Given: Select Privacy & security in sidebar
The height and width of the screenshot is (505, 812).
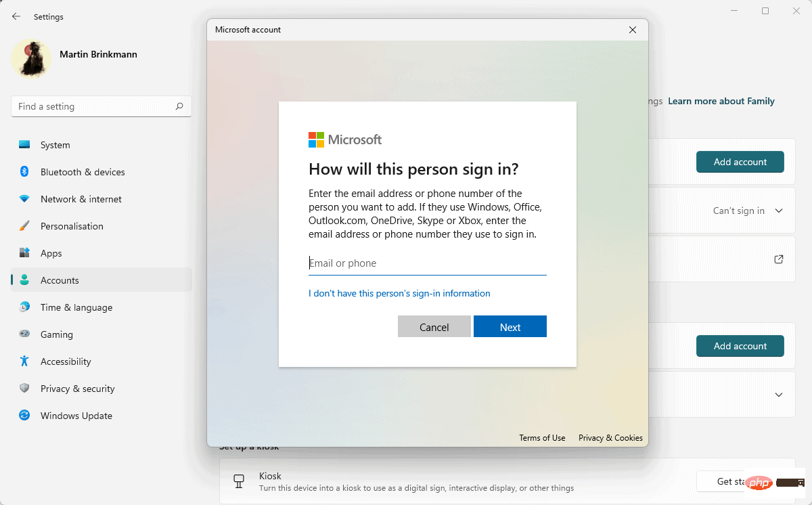Looking at the screenshot, I should (x=101, y=389).
